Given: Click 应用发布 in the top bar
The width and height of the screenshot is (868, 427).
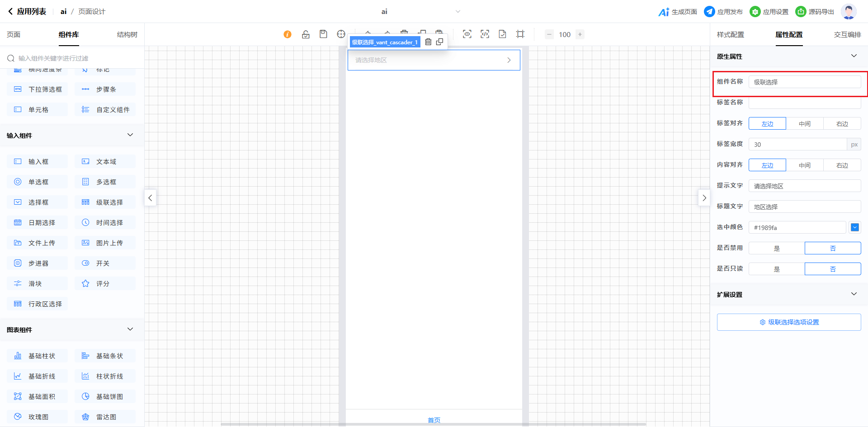Looking at the screenshot, I should pyautogui.click(x=723, y=12).
